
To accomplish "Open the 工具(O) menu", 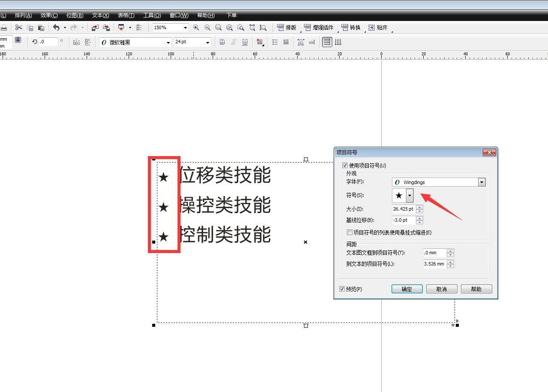I will coord(152,15).
